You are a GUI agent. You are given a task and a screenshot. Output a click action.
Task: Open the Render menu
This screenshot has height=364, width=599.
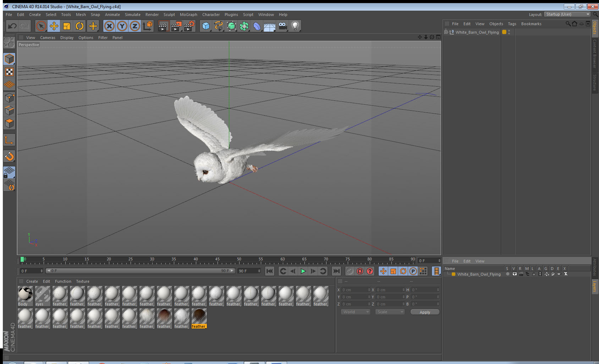(152, 15)
